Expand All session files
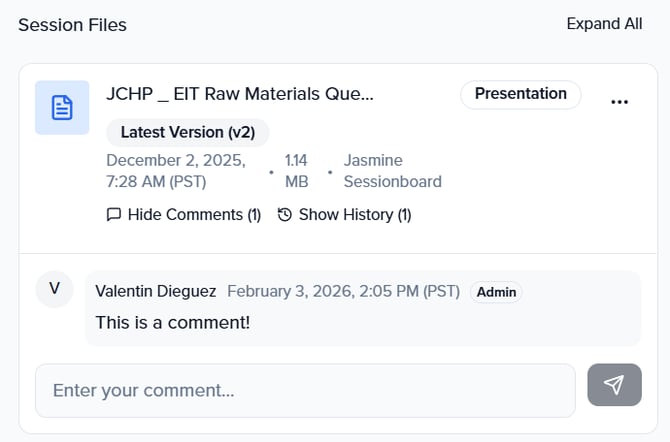 click(604, 24)
